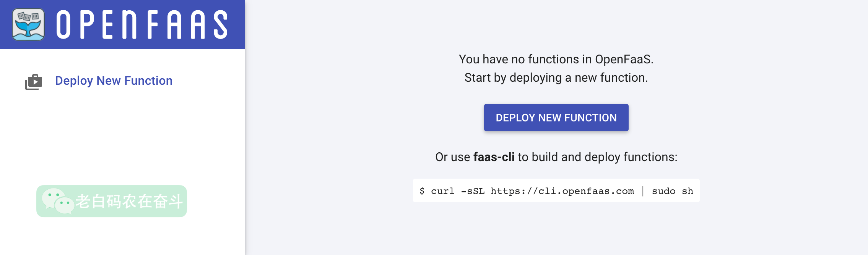This screenshot has height=255, width=868.
Task: Click the OpenFaaS whale logo icon
Action: 28,24
